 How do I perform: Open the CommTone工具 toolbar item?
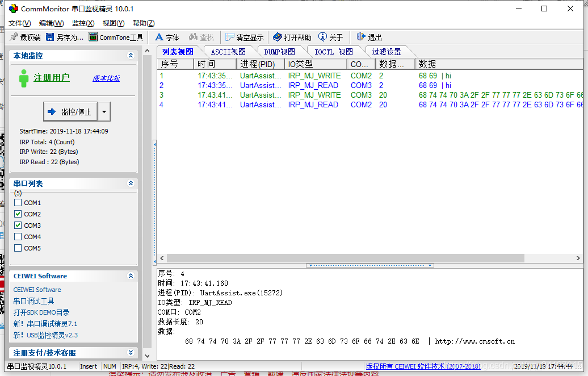[116, 37]
